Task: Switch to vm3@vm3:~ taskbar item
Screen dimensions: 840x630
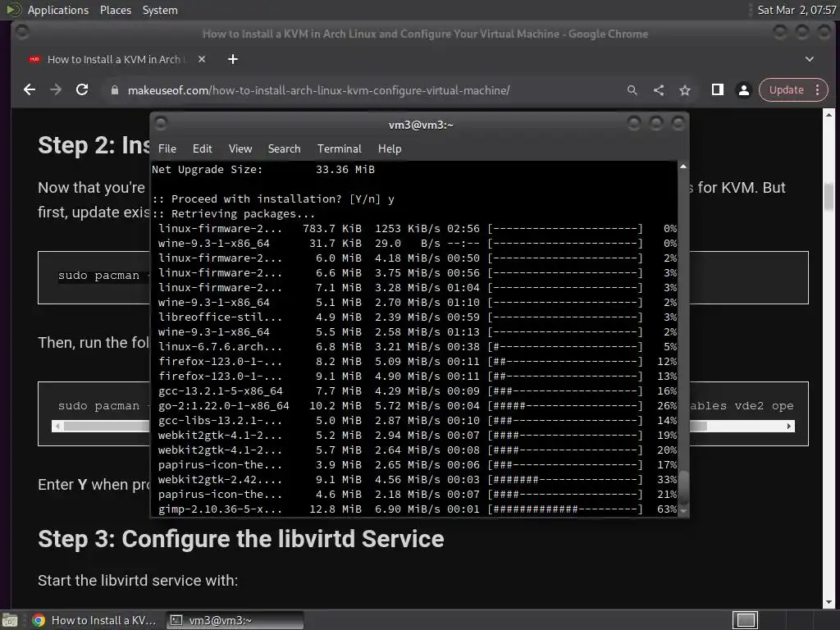Action: click(x=235, y=620)
